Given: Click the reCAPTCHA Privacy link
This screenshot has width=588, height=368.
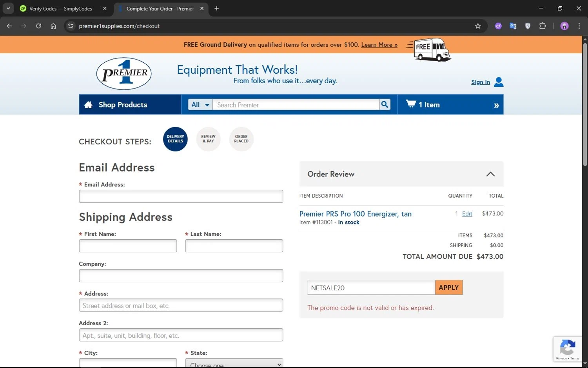Looking at the screenshot, I should 561,358.
